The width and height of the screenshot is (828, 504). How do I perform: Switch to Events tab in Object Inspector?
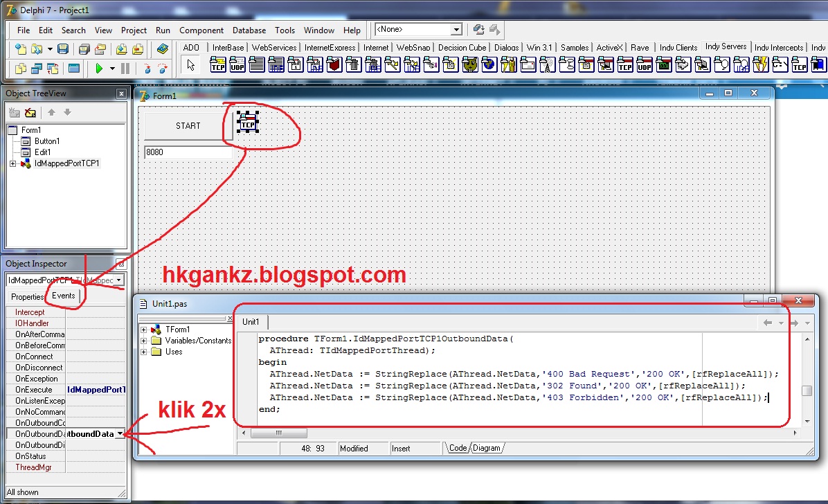(x=64, y=296)
